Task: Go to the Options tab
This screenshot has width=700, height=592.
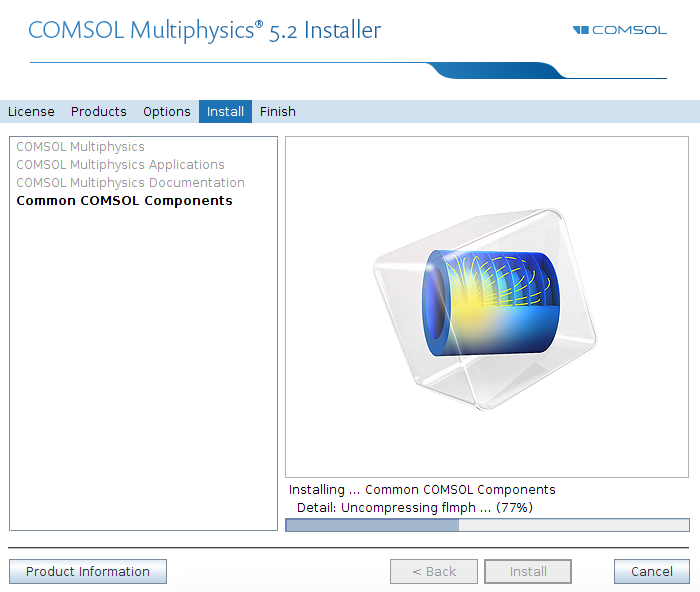Action: click(x=167, y=112)
